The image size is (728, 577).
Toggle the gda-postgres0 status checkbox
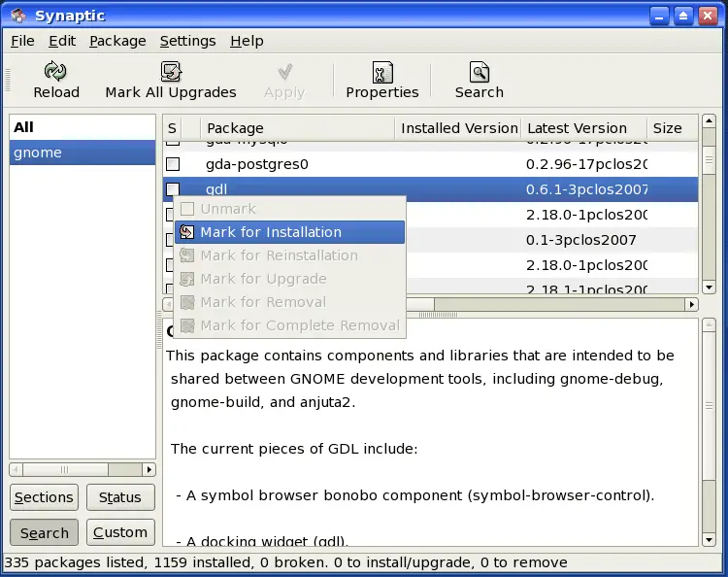point(173,164)
